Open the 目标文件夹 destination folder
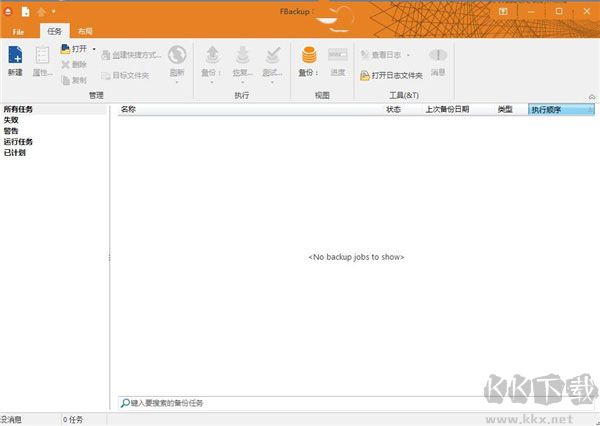 coord(125,75)
